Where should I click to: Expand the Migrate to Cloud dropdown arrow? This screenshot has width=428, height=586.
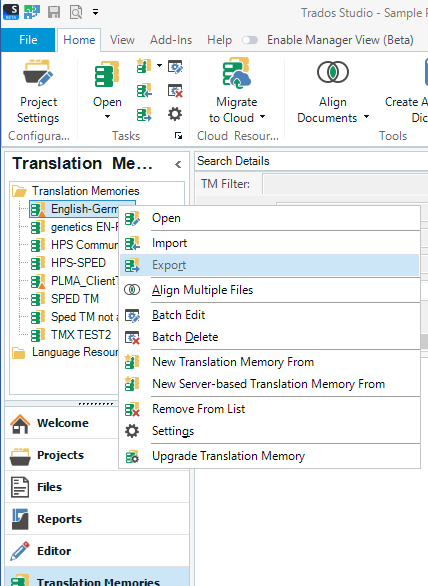262,117
